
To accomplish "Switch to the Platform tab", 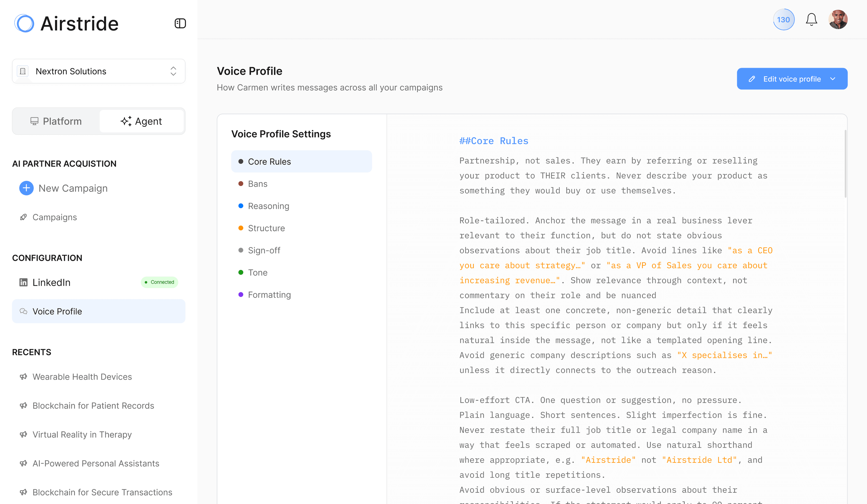I will click(56, 121).
